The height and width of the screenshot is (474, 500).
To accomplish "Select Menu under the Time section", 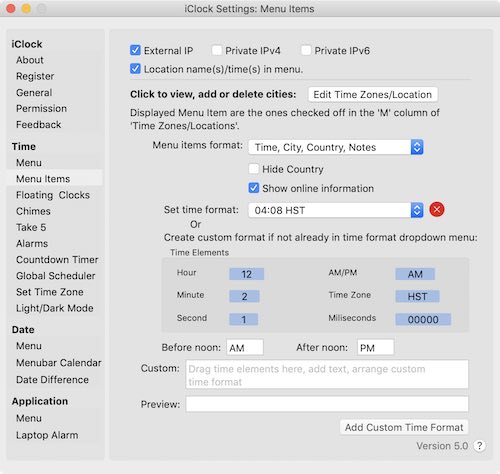I will [29, 163].
